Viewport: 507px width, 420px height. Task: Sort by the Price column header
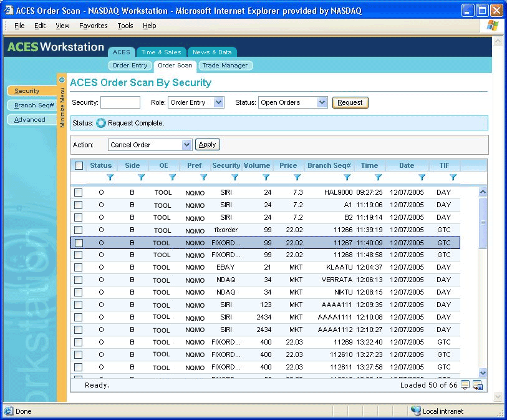(288, 165)
